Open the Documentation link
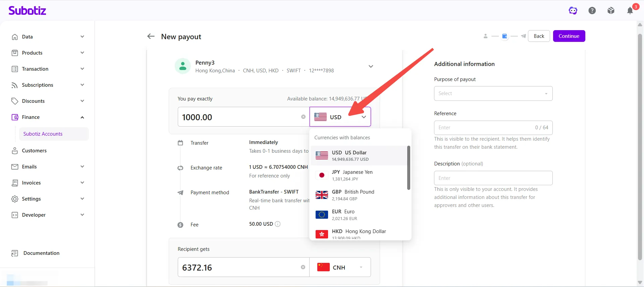The image size is (644, 287). [41, 253]
